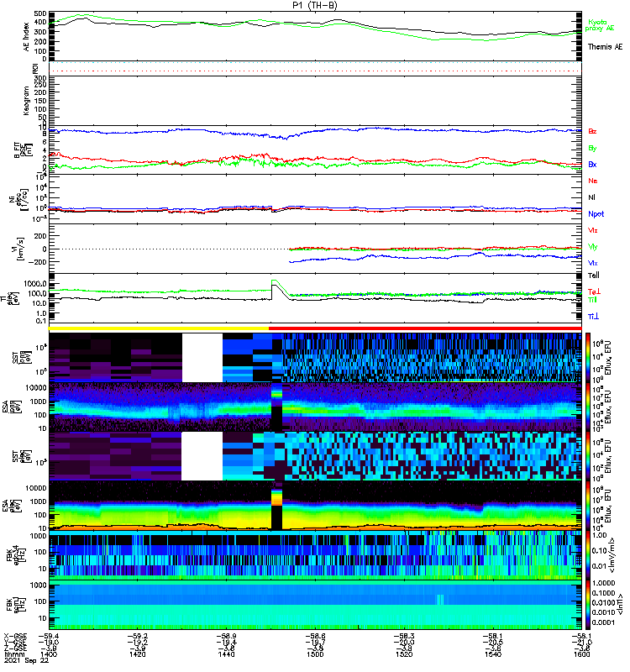Image resolution: width=630 pixels, height=672 pixels.
Task: Select the -200 tick on Vi axis
Action: click(x=38, y=262)
